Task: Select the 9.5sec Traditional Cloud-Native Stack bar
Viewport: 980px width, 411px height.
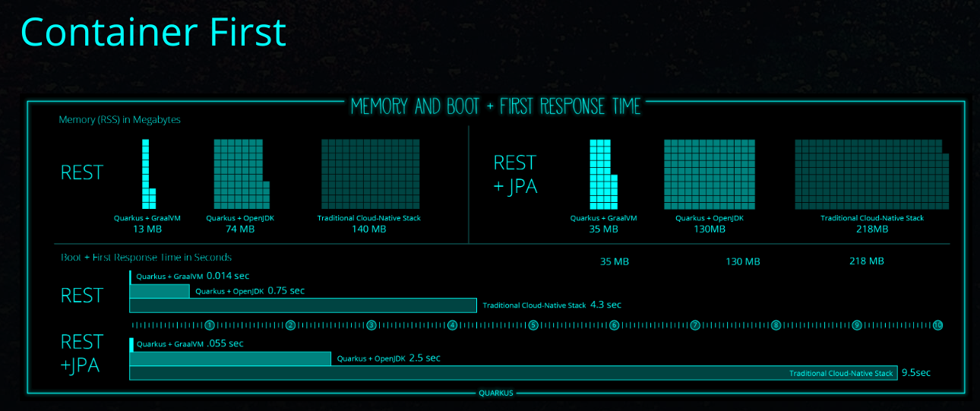Action: 514,373
